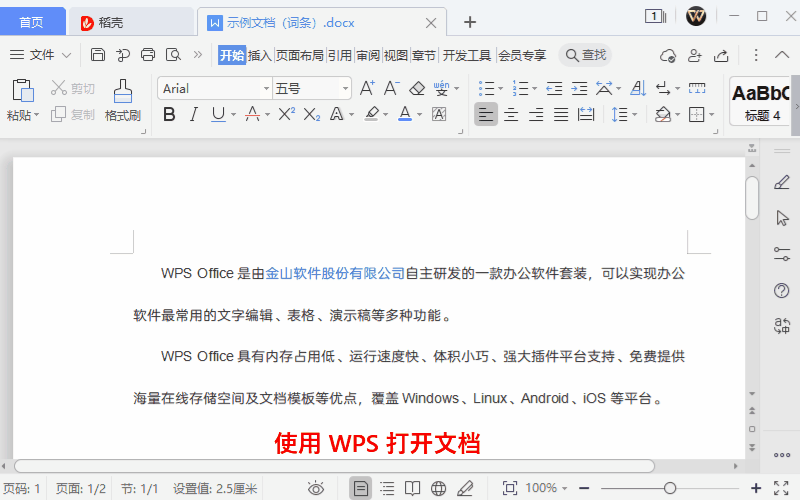Image resolution: width=800 pixels, height=500 pixels.
Task: Click the translate icon in sidebar
Action: pyautogui.click(x=782, y=325)
